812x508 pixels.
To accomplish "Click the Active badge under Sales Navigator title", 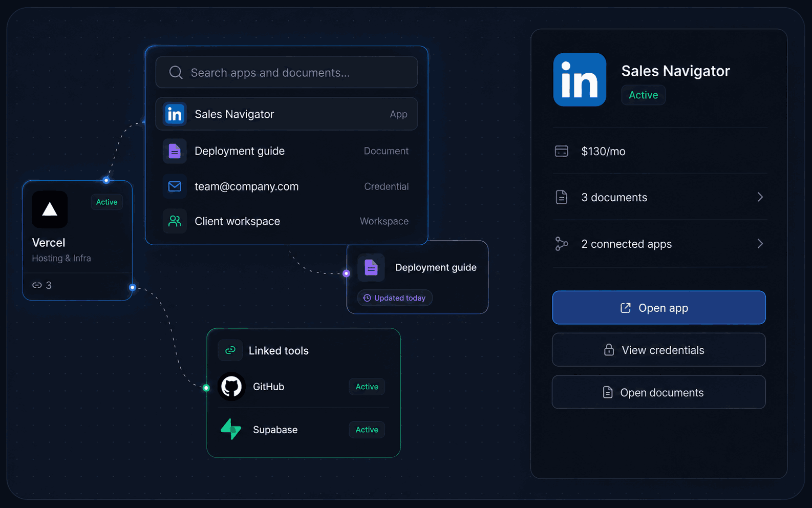I will [x=644, y=95].
